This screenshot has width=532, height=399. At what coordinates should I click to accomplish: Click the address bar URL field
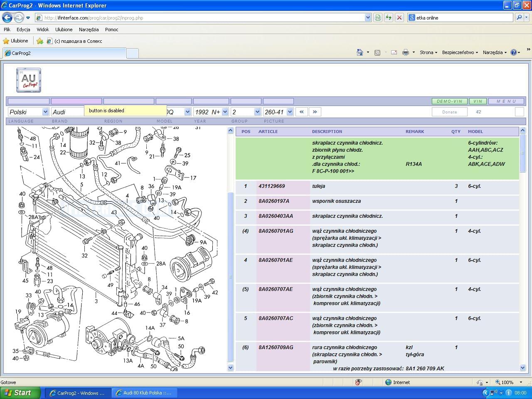[x=199, y=18]
